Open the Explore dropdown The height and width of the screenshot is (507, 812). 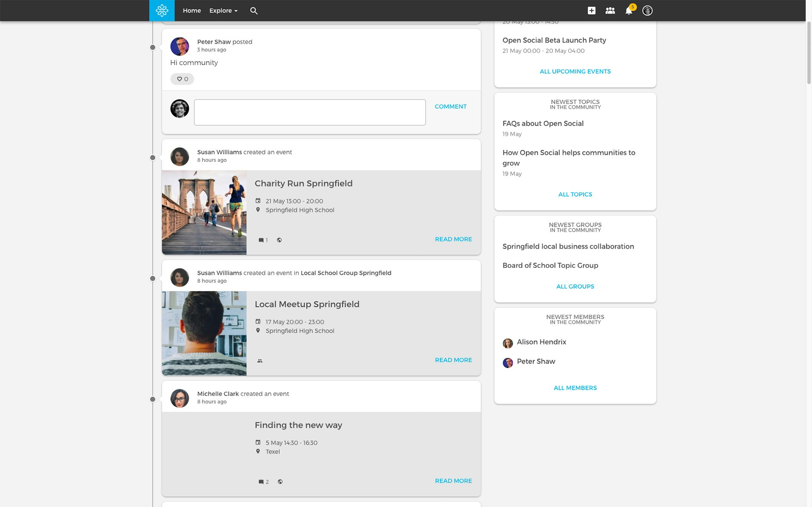[x=223, y=10]
